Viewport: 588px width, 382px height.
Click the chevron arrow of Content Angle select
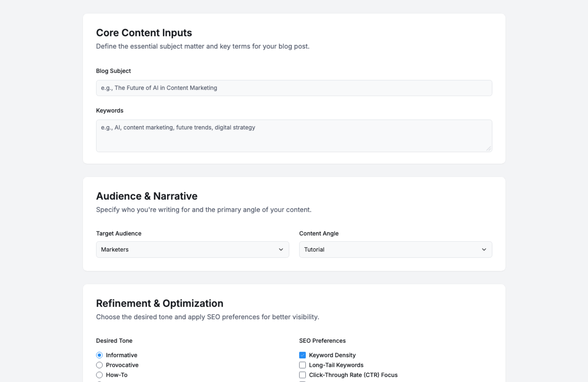pos(484,249)
